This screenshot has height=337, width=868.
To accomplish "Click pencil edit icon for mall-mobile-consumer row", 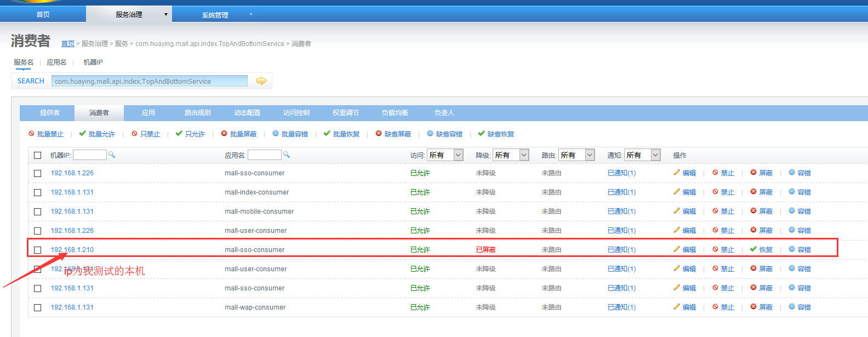I will [677, 211].
